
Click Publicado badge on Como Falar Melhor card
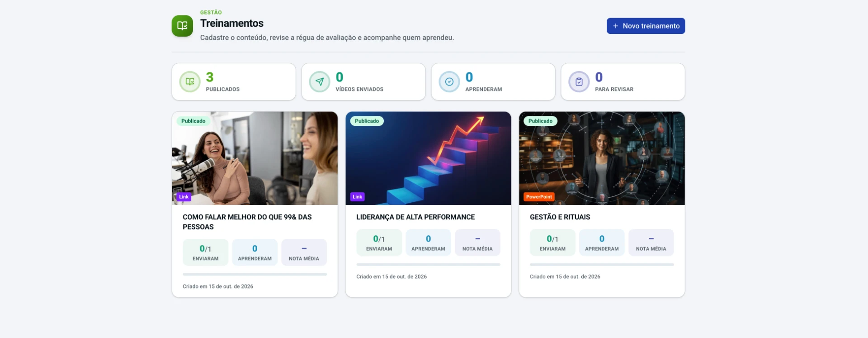[193, 121]
